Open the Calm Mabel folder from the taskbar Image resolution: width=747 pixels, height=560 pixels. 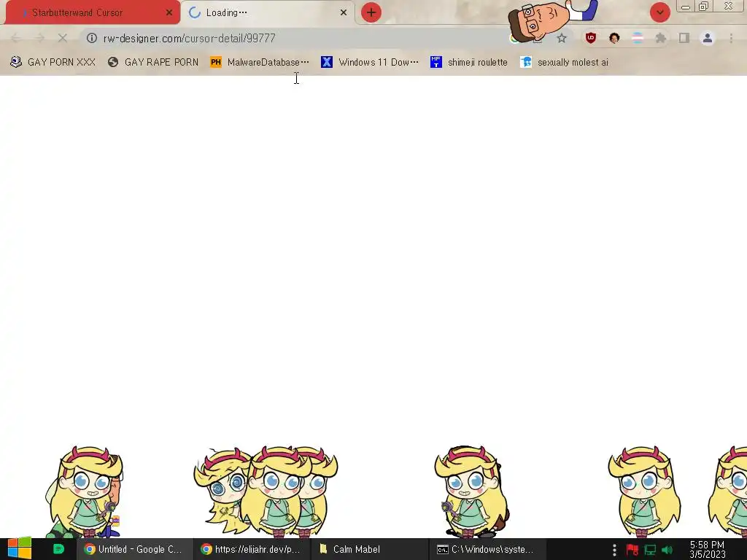[x=369, y=549]
